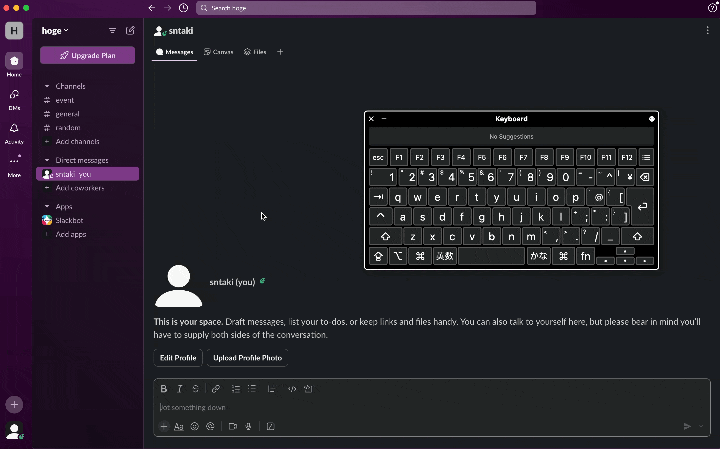Open attachment plus menu in composer
The height and width of the screenshot is (449, 720).
point(163,427)
